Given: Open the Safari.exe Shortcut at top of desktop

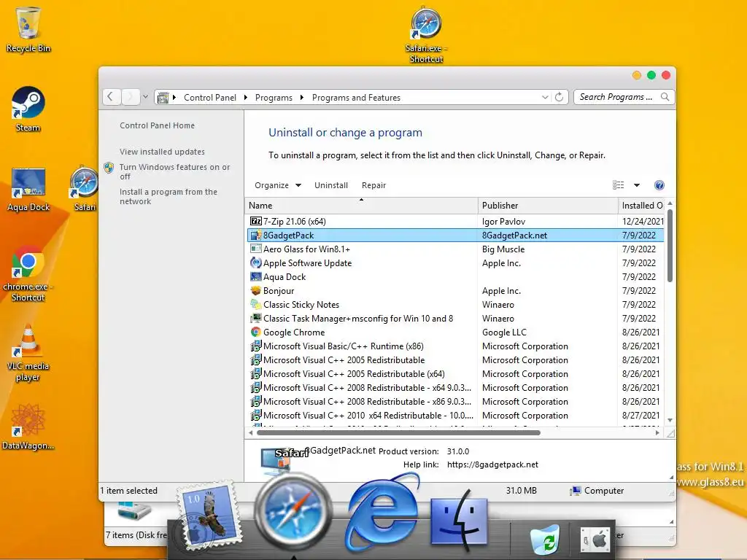Looking at the screenshot, I should coord(426,35).
